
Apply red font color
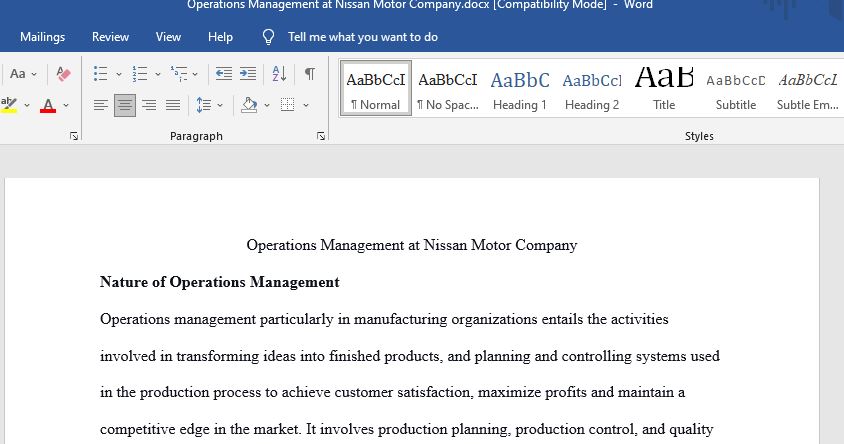click(48, 105)
